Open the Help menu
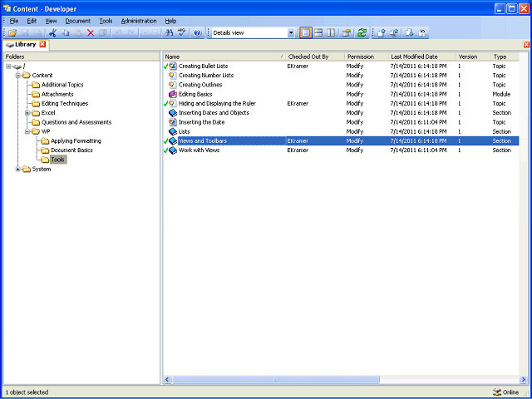The image size is (532, 399). [170, 21]
